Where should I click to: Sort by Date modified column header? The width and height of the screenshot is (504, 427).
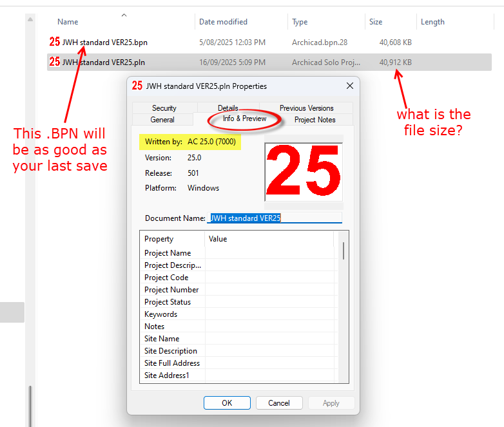coord(224,22)
